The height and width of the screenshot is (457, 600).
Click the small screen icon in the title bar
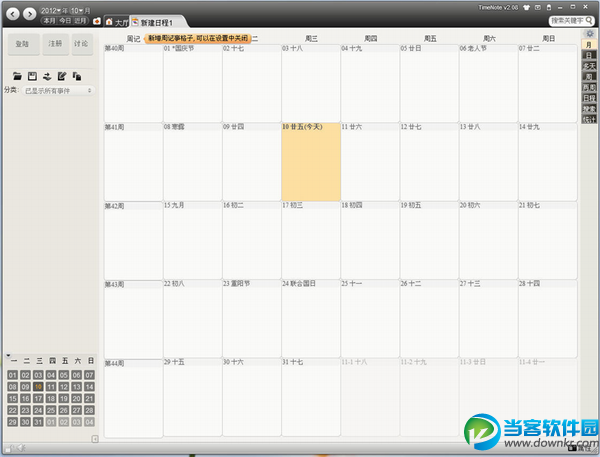(x=538, y=7)
